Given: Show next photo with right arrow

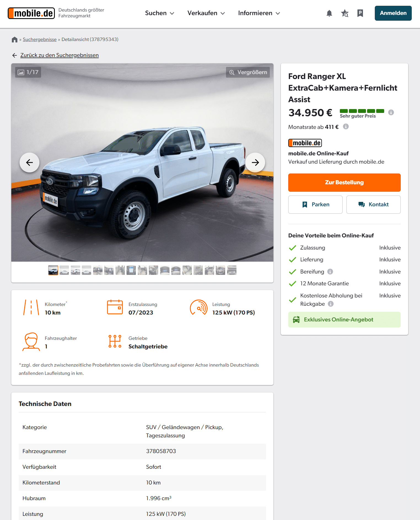Looking at the screenshot, I should tap(255, 162).
